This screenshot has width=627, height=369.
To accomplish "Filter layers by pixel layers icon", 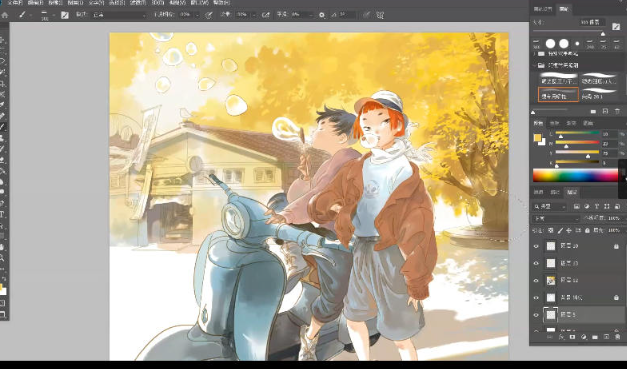I will tap(577, 207).
